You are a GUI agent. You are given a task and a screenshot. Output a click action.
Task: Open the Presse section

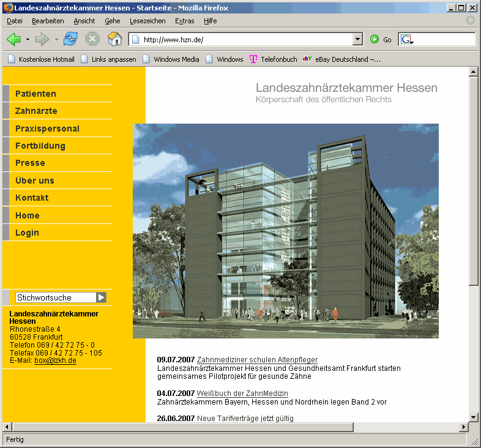[x=30, y=163]
